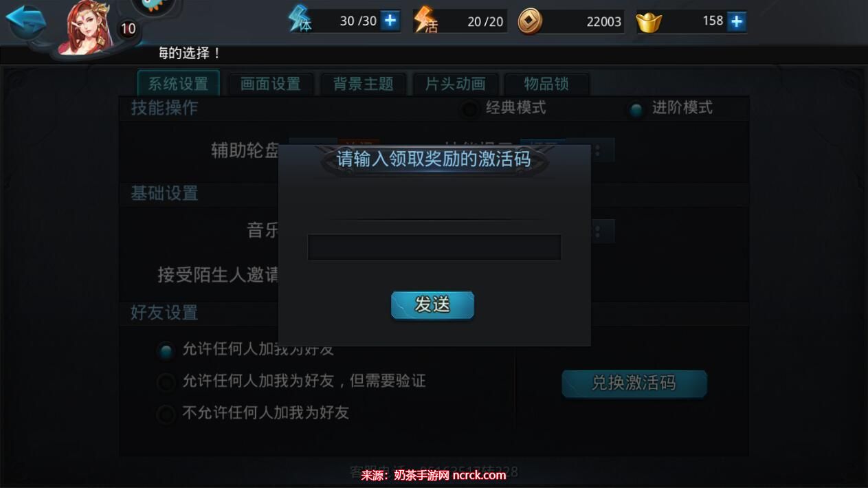The height and width of the screenshot is (488, 868).
Task: Focus the activation code input field
Action: (434, 247)
